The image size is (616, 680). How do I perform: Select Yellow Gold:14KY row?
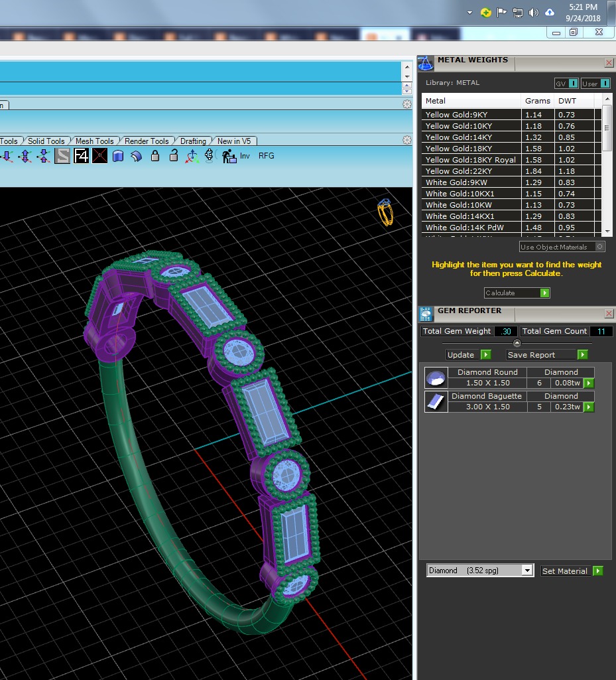point(511,137)
